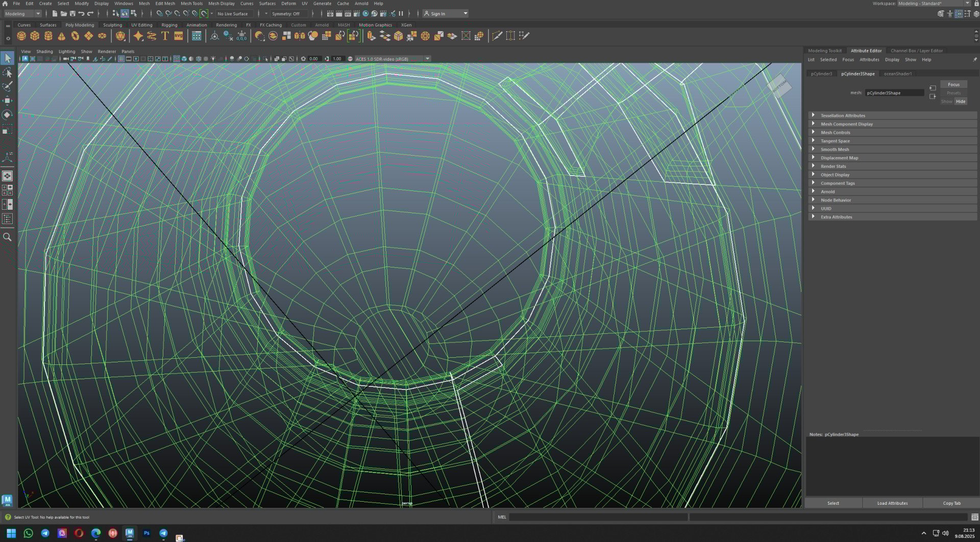Viewport: 980px width, 542px height.
Task: Click the Focus button in Attribute Editor
Action: 953,84
